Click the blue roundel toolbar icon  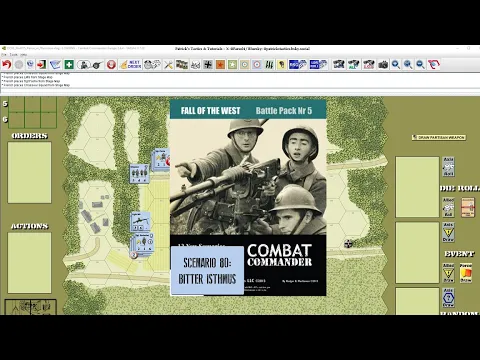(x=257, y=64)
